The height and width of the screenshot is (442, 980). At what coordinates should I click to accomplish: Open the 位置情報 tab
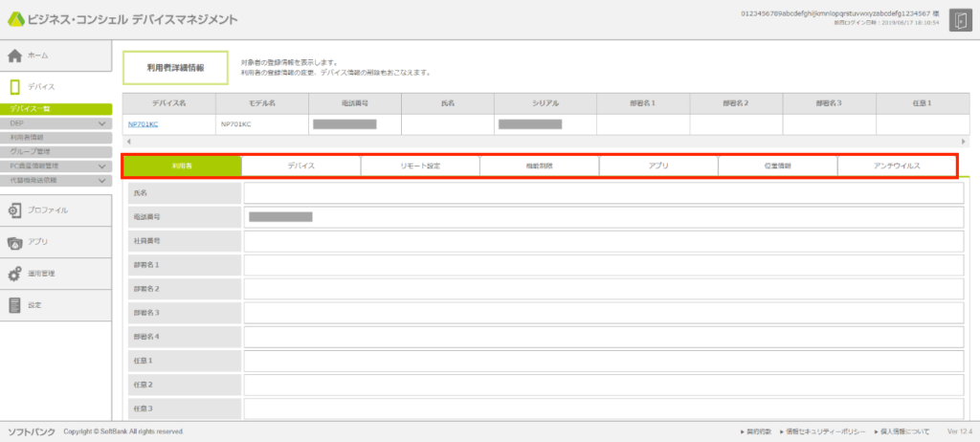(777, 166)
